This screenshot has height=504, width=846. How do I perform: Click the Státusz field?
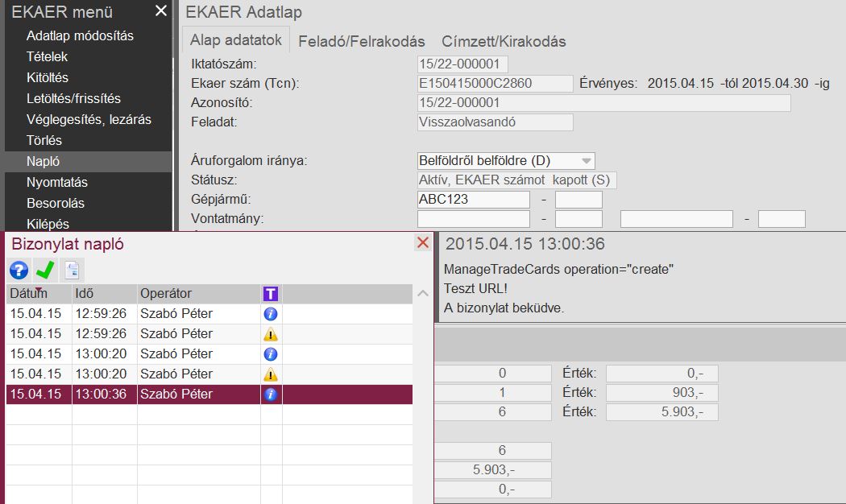coord(516,180)
